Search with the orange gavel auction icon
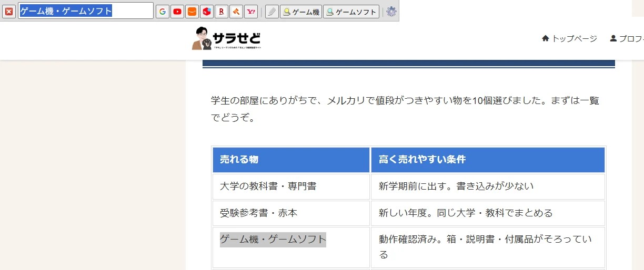The width and height of the screenshot is (644, 270). [x=236, y=12]
